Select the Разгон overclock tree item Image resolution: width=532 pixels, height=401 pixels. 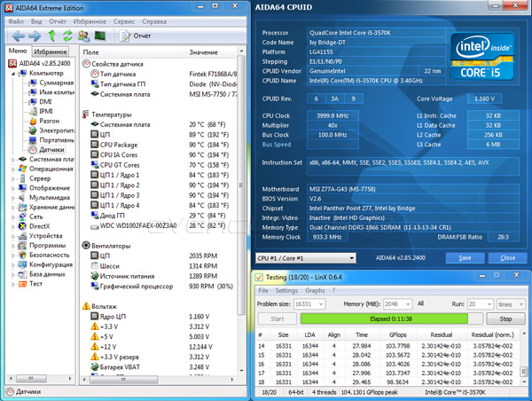(51, 120)
